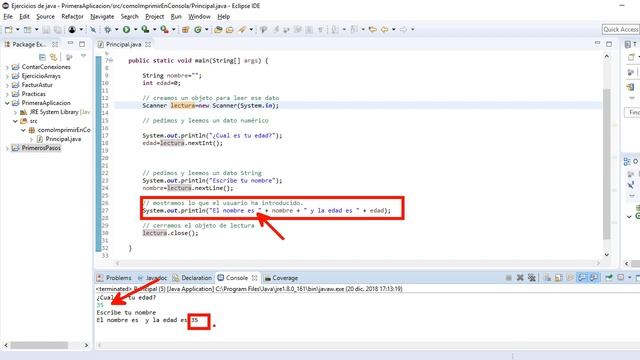The height and width of the screenshot is (360, 640).
Task: Click the Open Task folder icon
Action: point(230,29)
